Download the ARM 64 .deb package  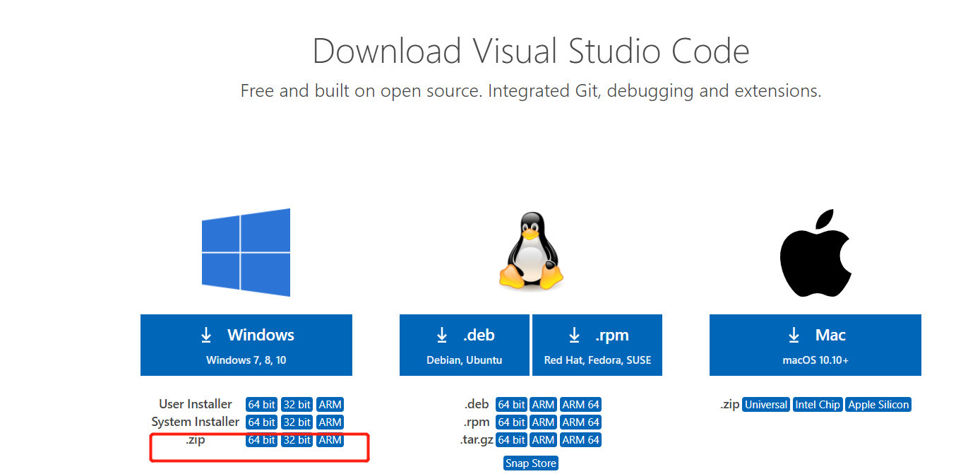click(580, 404)
